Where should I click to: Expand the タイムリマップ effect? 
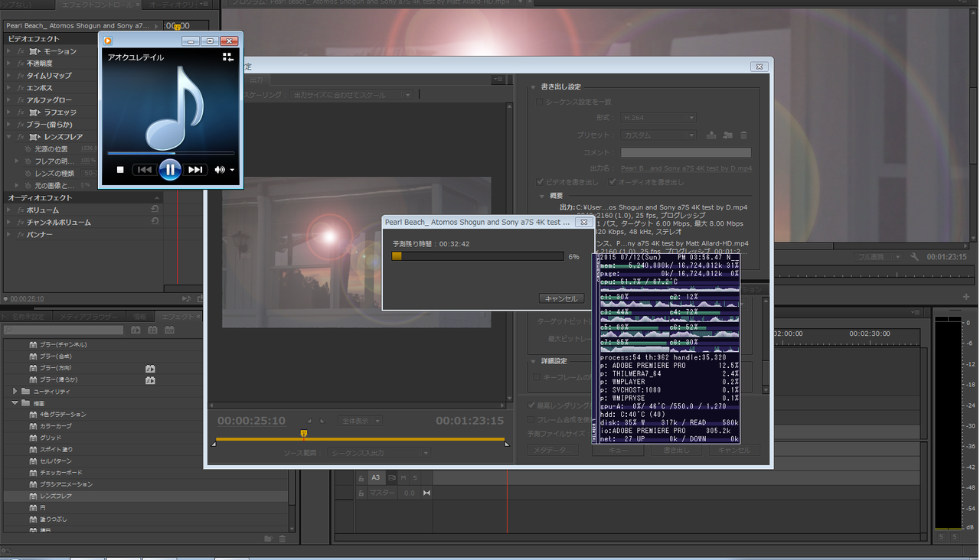pyautogui.click(x=8, y=76)
